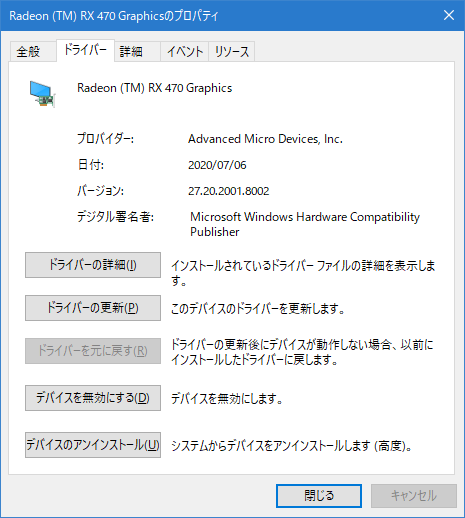Click ドライバーの更新(P) button
This screenshot has width=465, height=518.
[x=93, y=308]
